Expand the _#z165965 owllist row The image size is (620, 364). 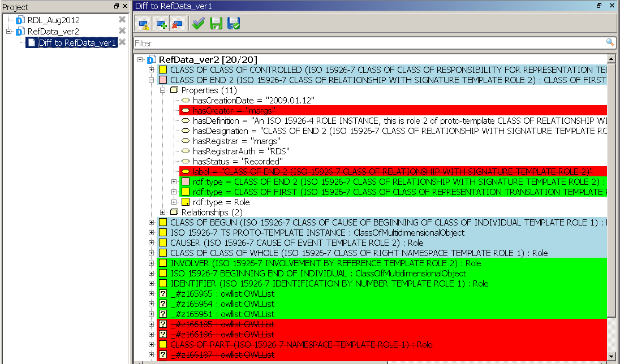tap(151, 294)
